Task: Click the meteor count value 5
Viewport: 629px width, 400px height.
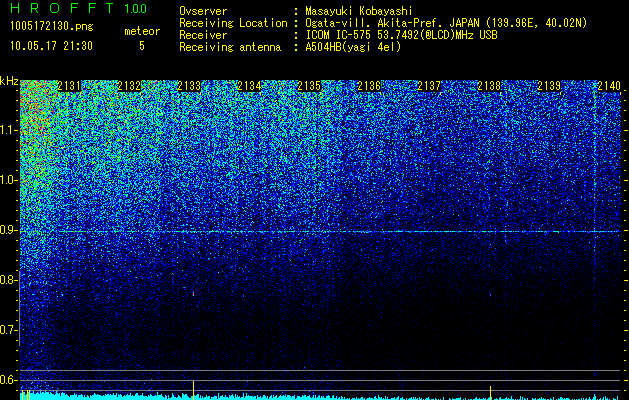Action: (x=142, y=46)
